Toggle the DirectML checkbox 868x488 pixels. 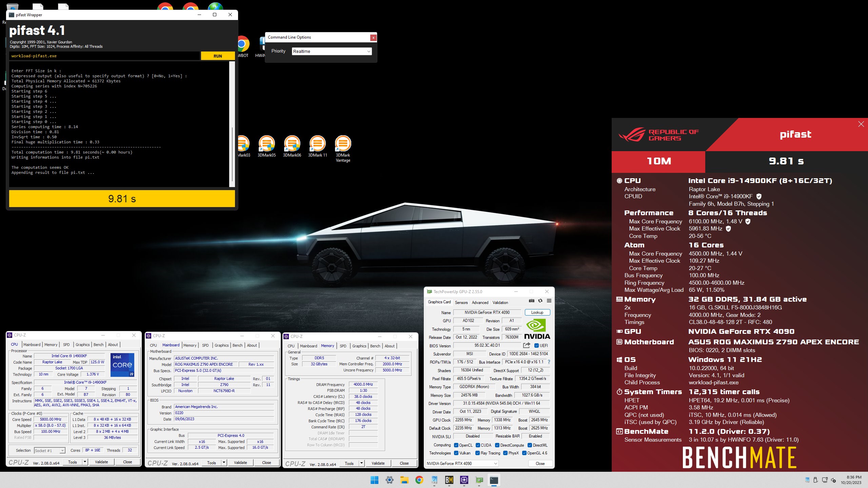pyautogui.click(x=530, y=445)
